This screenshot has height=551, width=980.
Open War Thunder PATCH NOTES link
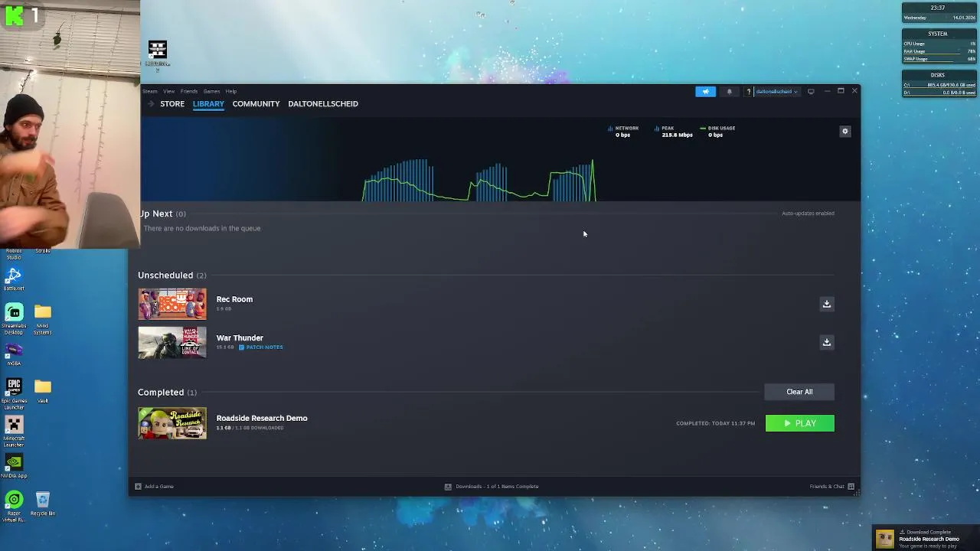tap(260, 347)
